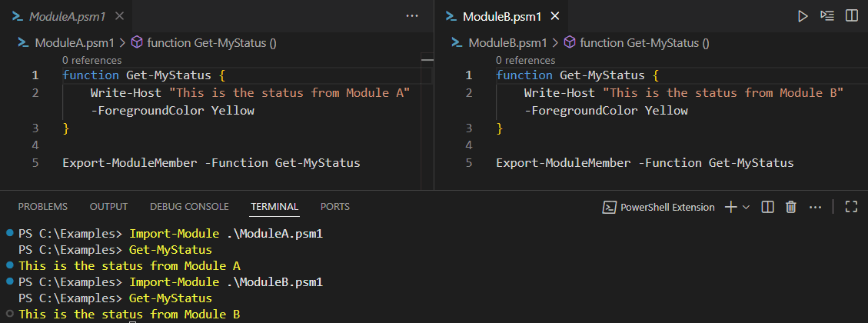The width and height of the screenshot is (868, 323).
Task: Click line number 1 in ModuleA editor
Action: (x=35, y=75)
